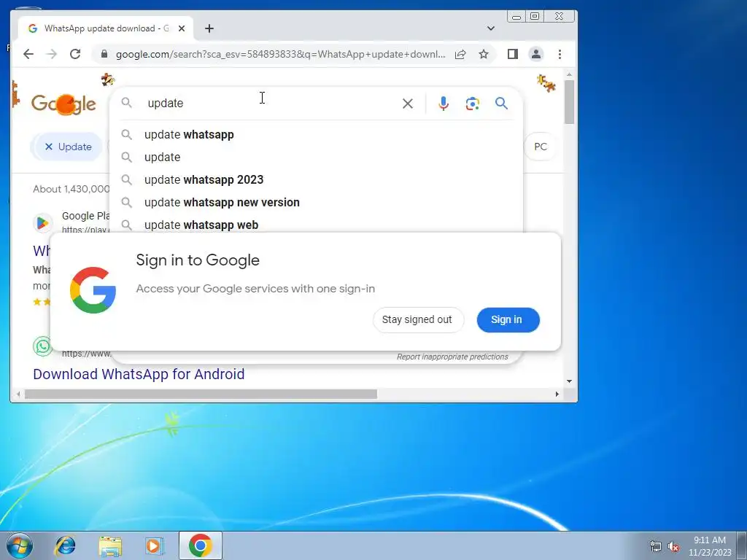Click the Chrome taskbar button

[201, 545]
